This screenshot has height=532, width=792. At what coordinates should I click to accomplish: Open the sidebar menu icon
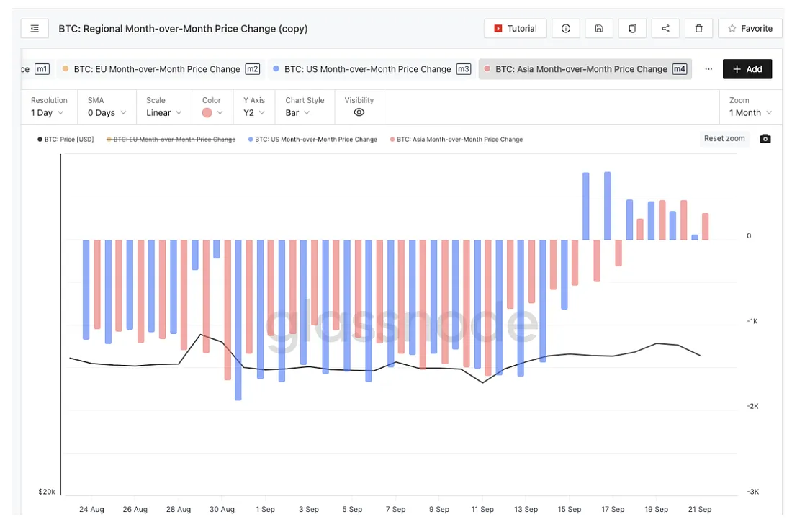click(x=35, y=29)
